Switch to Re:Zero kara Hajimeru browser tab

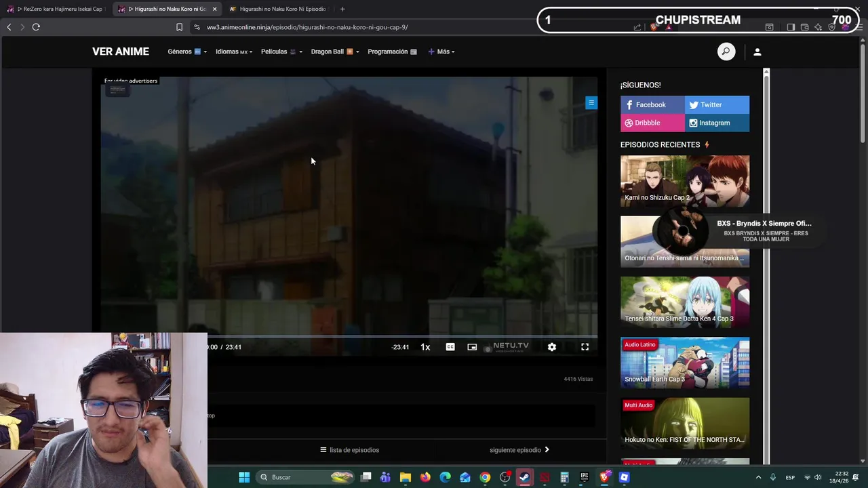pyautogui.click(x=56, y=9)
